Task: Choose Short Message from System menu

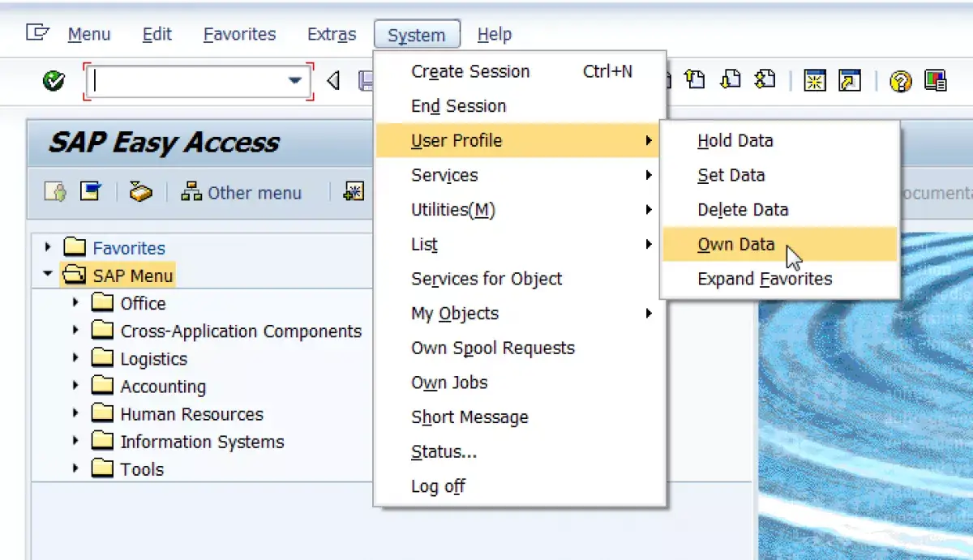Action: click(x=520, y=417)
